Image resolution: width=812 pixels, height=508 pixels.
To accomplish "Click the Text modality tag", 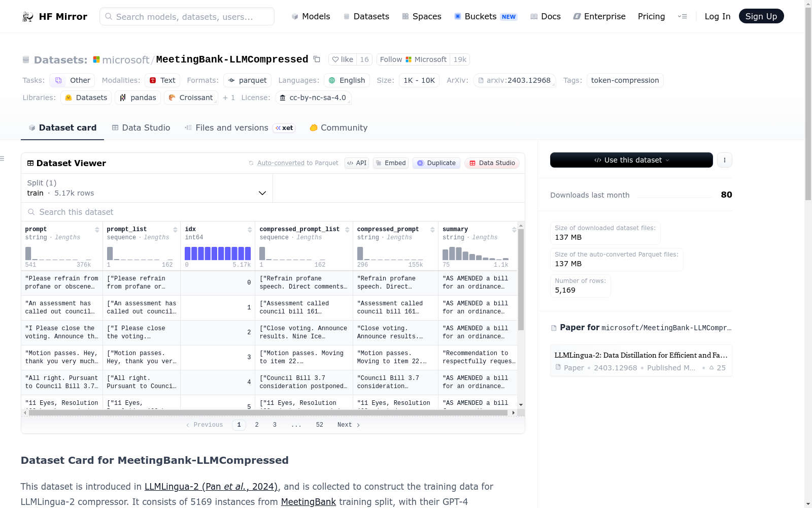I will pos(162,80).
